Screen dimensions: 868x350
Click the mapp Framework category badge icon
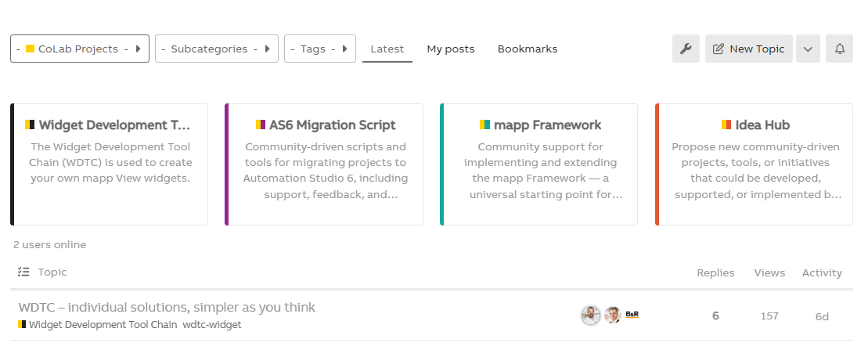[x=485, y=124]
